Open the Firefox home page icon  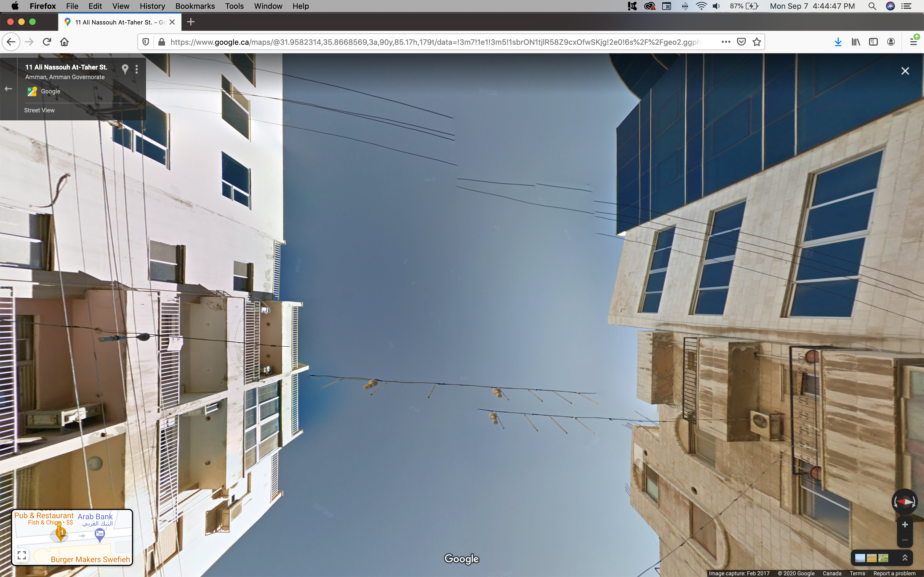64,42
